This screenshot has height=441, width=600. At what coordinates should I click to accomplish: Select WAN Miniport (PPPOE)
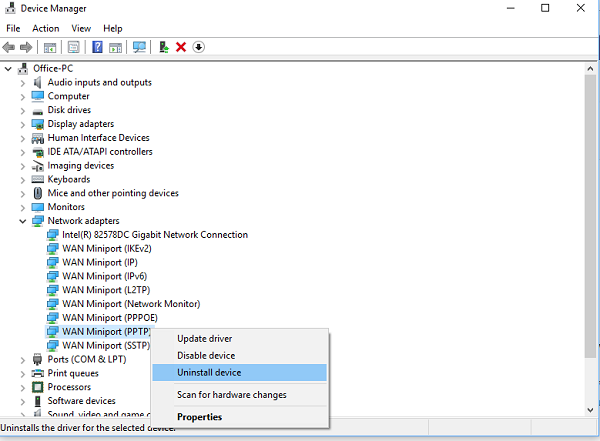[x=110, y=317]
